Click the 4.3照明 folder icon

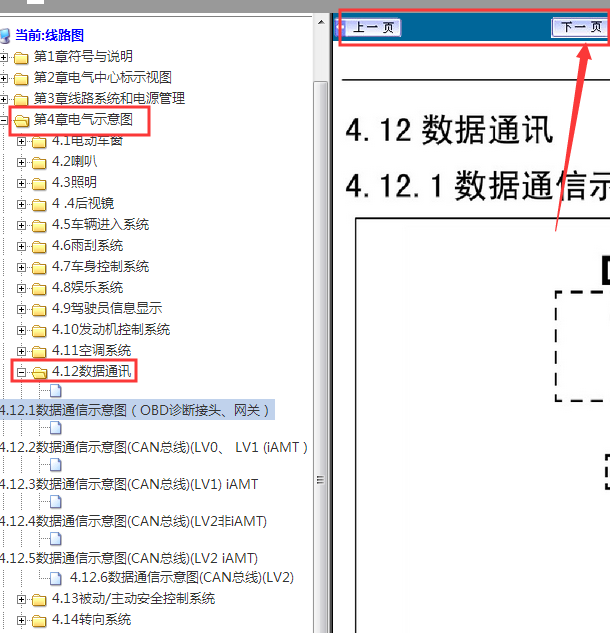click(39, 184)
